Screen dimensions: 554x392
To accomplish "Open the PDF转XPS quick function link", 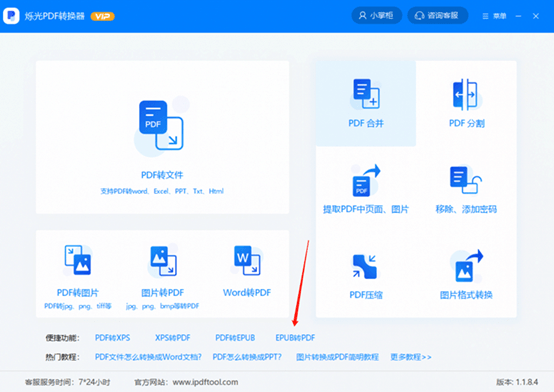I will (112, 338).
